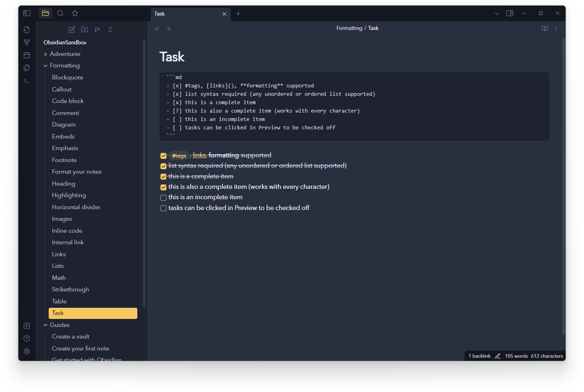Click the templates icon in ribbon

pos(27,68)
